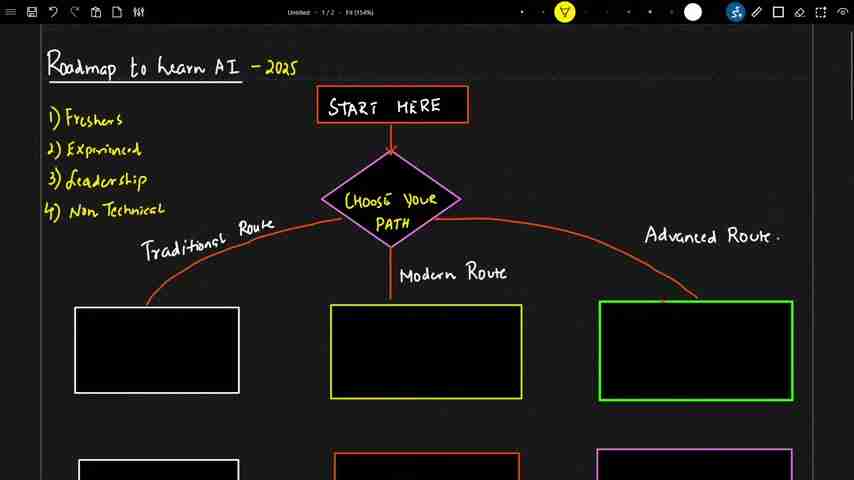The height and width of the screenshot is (480, 854).
Task: Undo the last stroke
Action: tap(53, 12)
